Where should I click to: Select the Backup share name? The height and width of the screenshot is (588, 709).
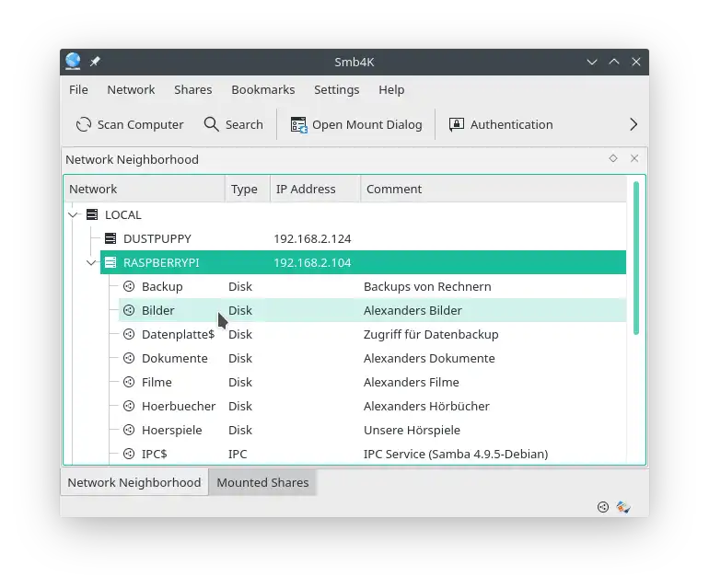click(x=162, y=286)
